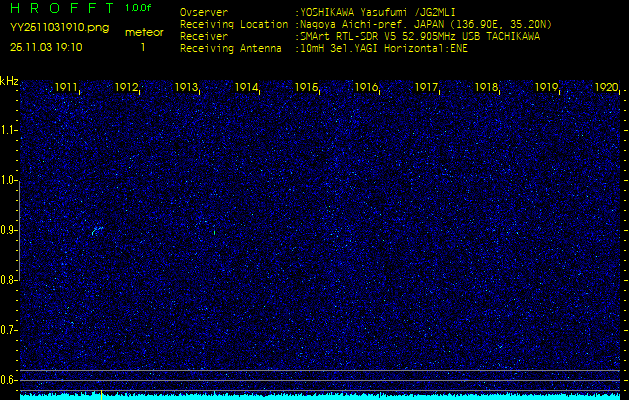Click the 1917 time axis marker

pos(426,87)
